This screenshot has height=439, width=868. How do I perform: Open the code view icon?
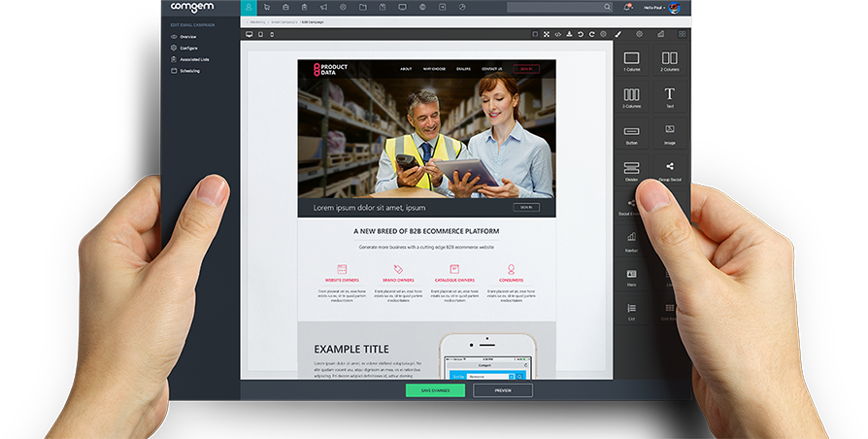(x=558, y=34)
